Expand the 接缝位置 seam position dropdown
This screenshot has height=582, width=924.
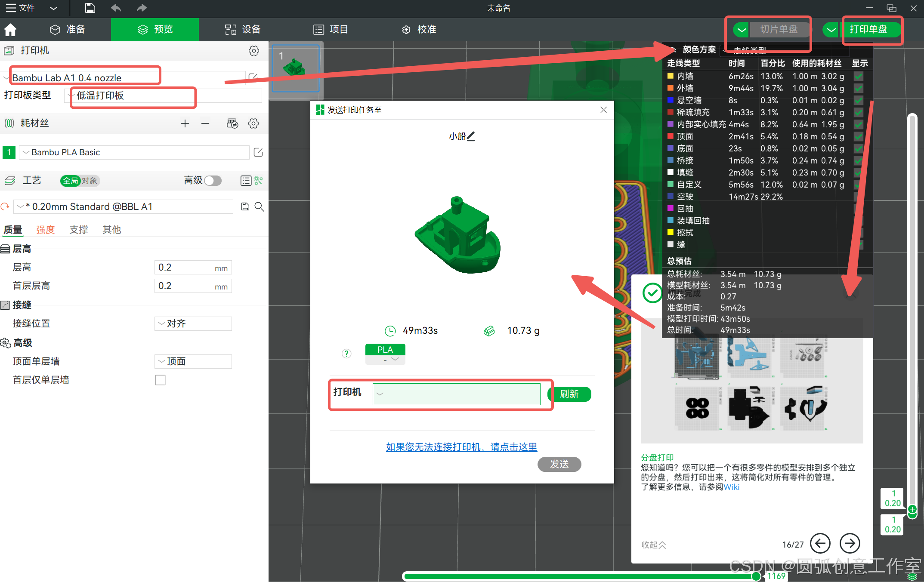[193, 324]
